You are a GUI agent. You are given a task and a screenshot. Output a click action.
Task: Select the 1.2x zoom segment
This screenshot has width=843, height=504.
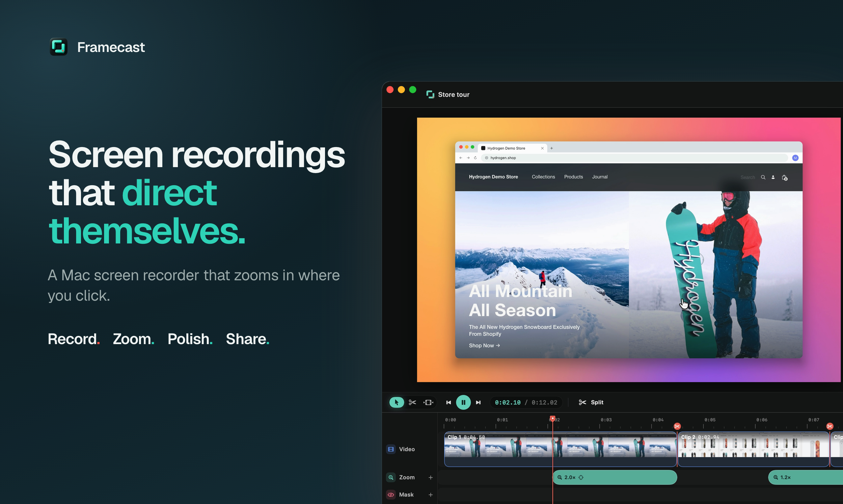pos(805,477)
